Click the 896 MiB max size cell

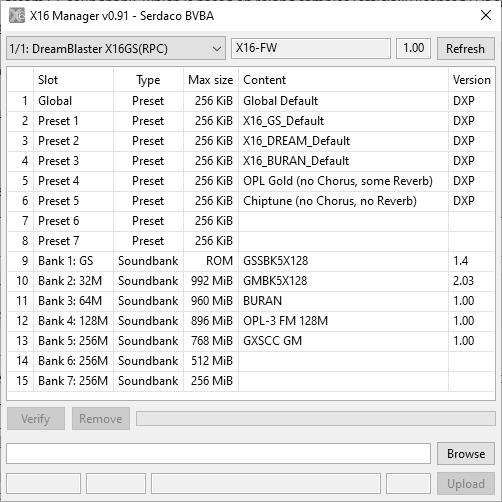coord(211,321)
